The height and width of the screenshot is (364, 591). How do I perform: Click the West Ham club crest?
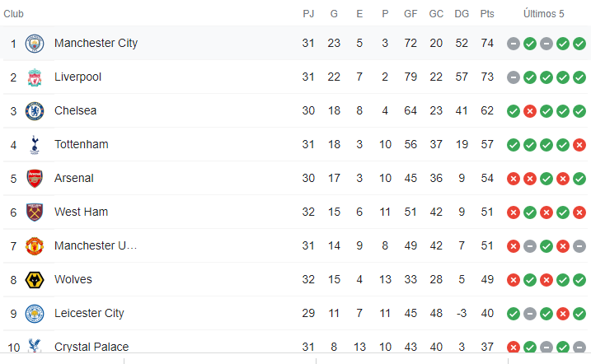35,212
